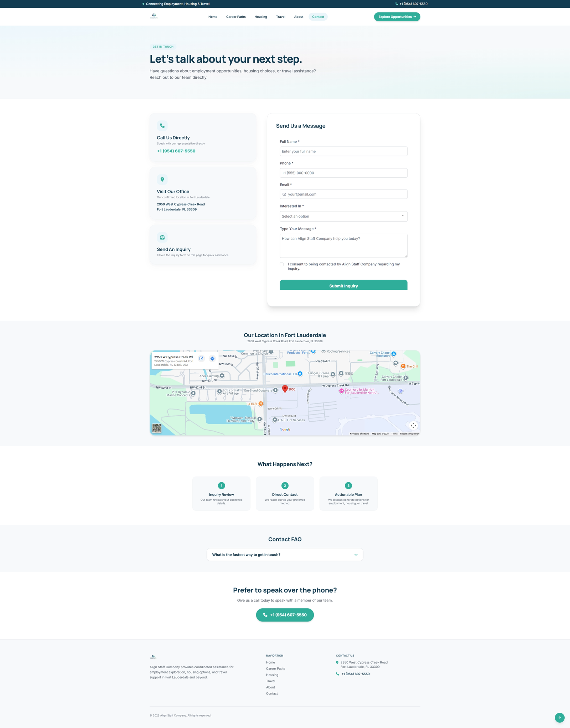Click phone number in Call Us Directly card
Viewport: 570px width, 728px height.
[x=176, y=151]
